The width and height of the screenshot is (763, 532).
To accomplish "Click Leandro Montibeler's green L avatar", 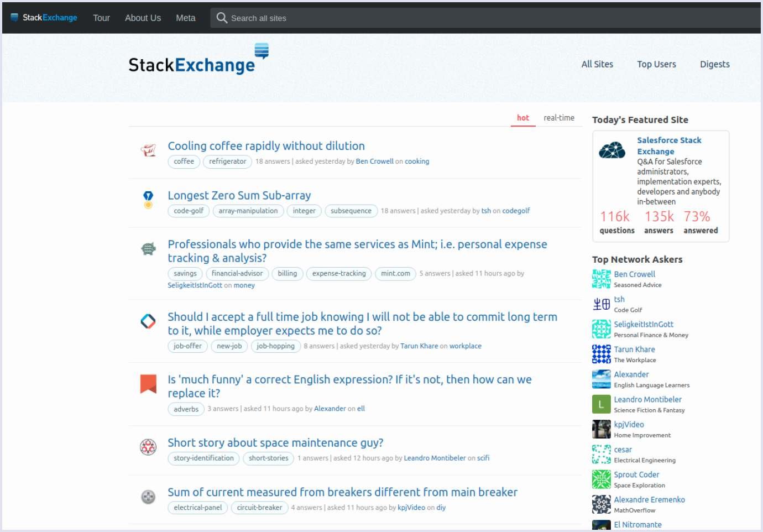I will [x=602, y=404].
